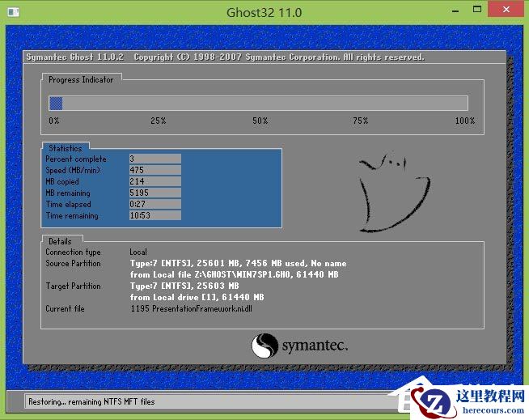Click the Target Partition label
The width and height of the screenshot is (529, 420).
click(74, 286)
